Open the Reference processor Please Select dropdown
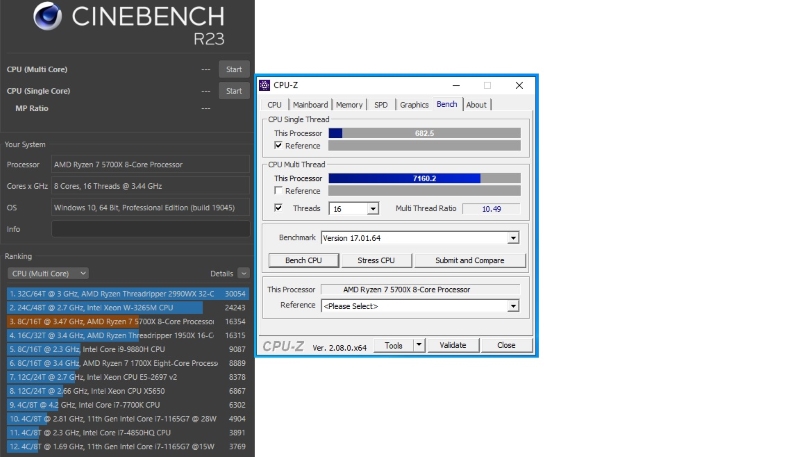800x457 pixels. tap(513, 306)
